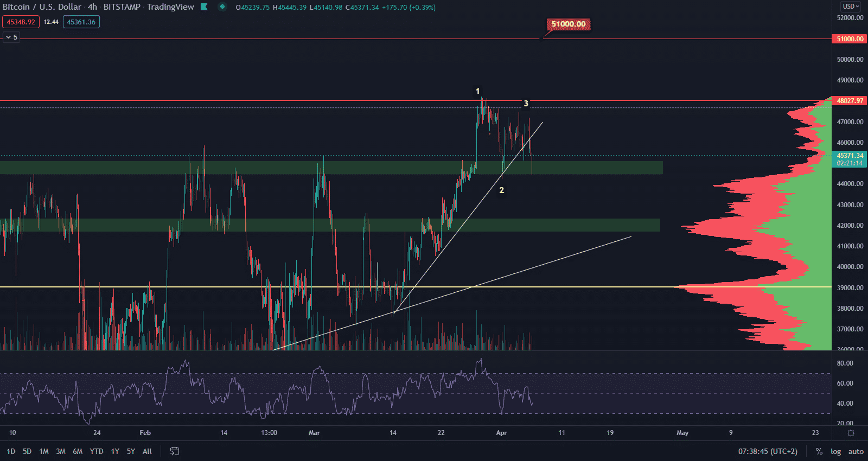The image size is (868, 461).
Task: Expand the collapsed 5 indicators legend
Action: pyautogui.click(x=11, y=37)
